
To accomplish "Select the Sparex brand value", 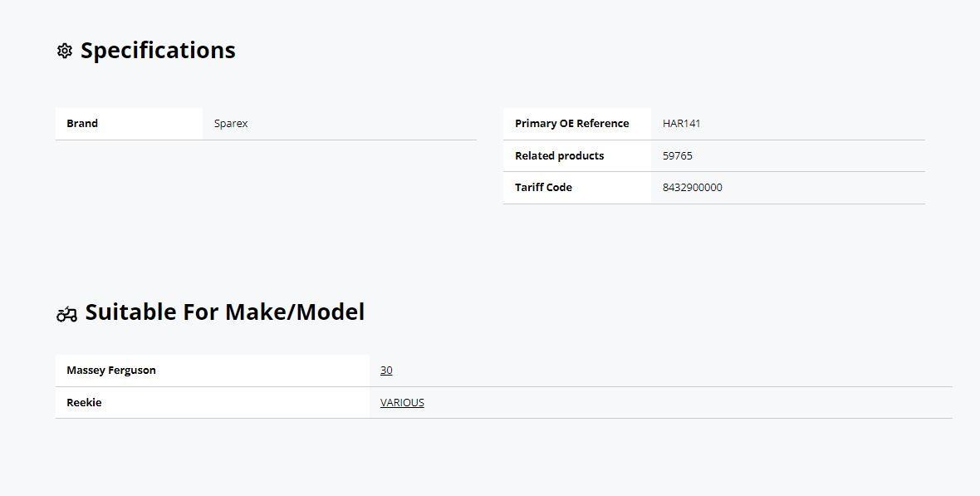I will (231, 124).
